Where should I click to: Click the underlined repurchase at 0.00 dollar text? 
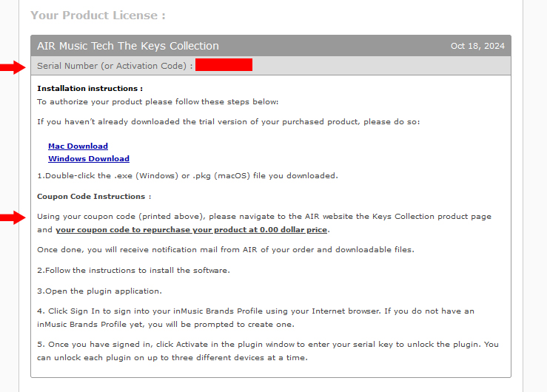[x=192, y=230]
